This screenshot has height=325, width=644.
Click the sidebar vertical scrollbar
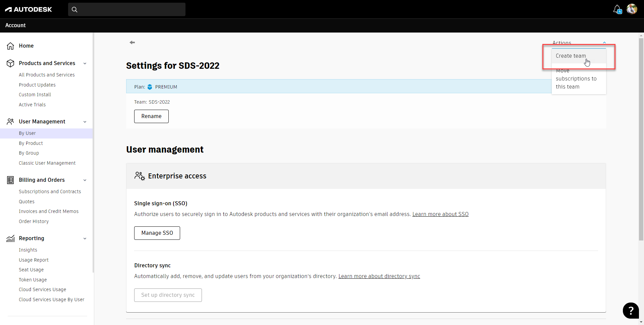93,153
